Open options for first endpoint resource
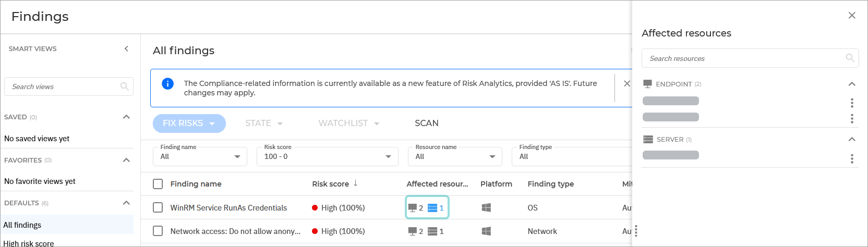Viewport: 868px width, 247px height. pyautogui.click(x=852, y=103)
